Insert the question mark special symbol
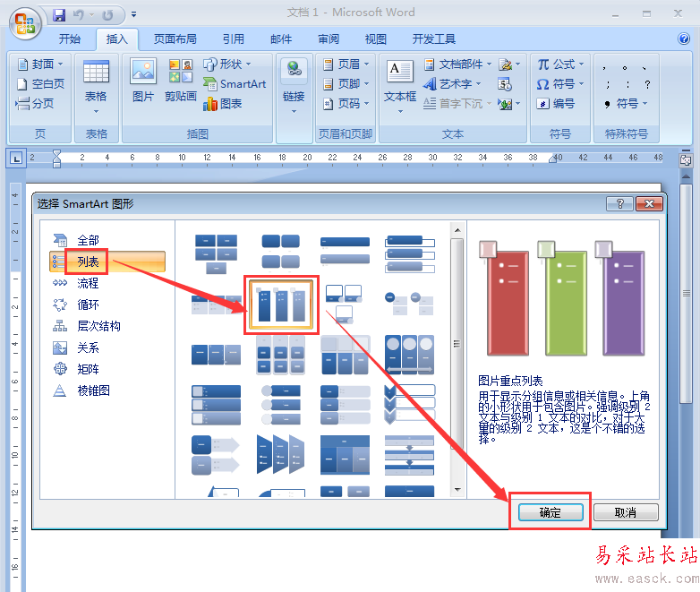This screenshot has width=700, height=592. point(647,84)
